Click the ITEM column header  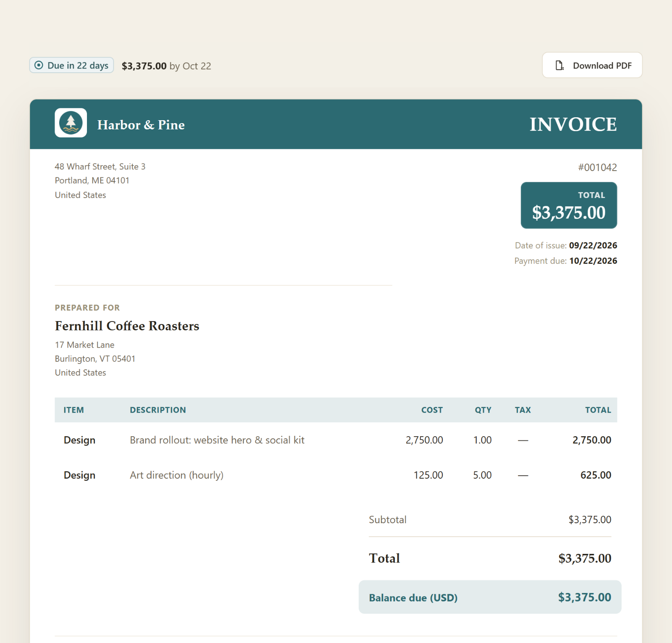pos(73,410)
